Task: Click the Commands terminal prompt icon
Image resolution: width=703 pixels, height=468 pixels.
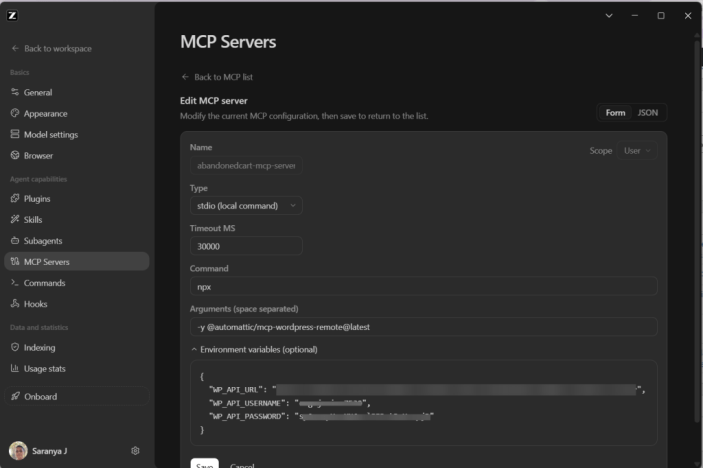Action: (15, 282)
